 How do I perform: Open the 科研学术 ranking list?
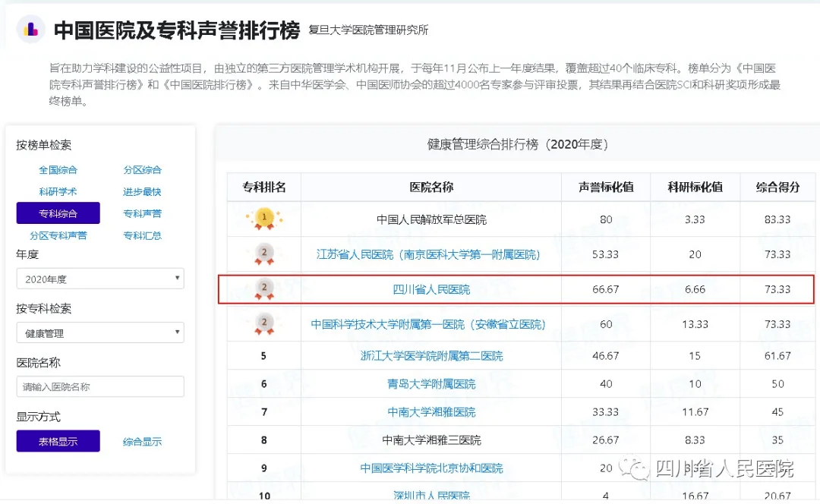pyautogui.click(x=58, y=192)
